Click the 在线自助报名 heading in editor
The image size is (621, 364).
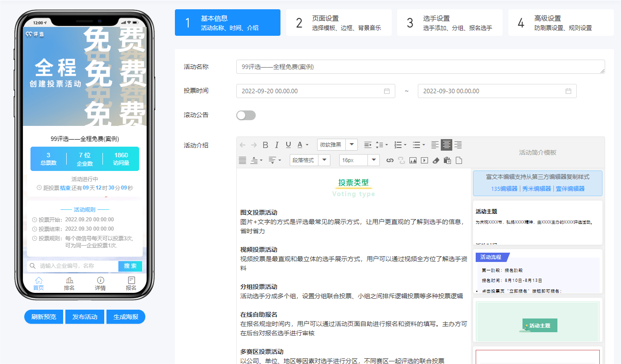[x=259, y=315]
